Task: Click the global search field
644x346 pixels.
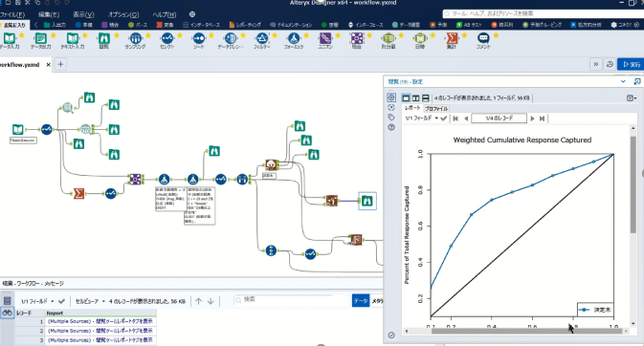Action: coord(543,13)
